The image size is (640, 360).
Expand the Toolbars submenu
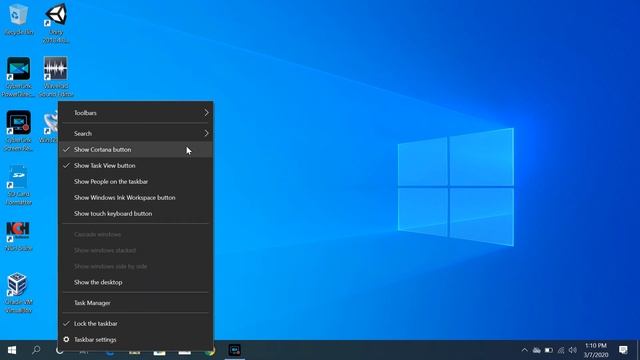(x=136, y=113)
